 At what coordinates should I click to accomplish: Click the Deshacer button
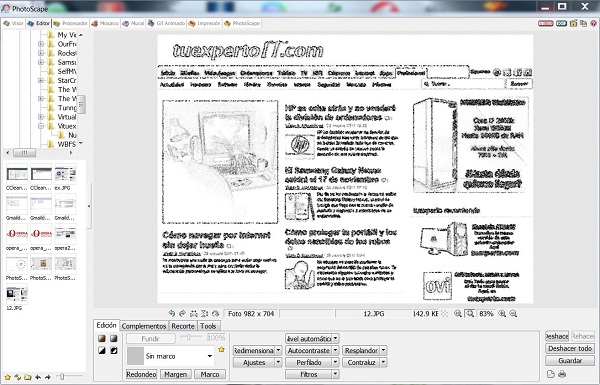tap(557, 336)
